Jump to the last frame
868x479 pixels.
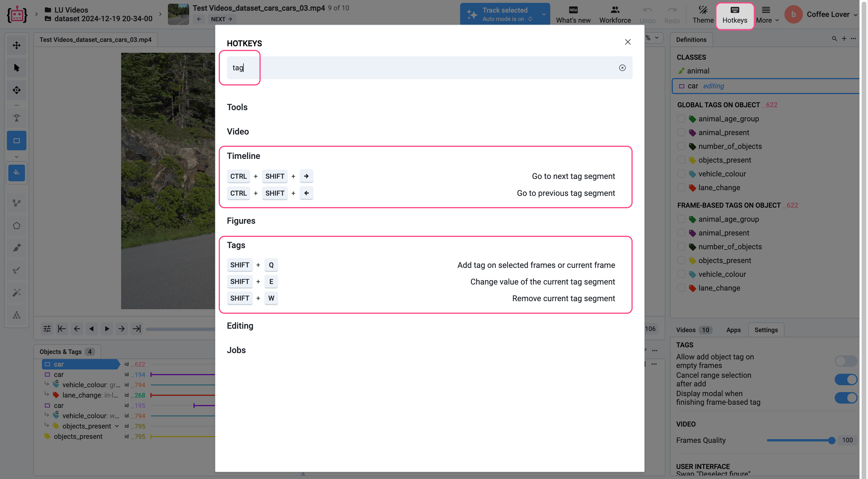(x=136, y=329)
